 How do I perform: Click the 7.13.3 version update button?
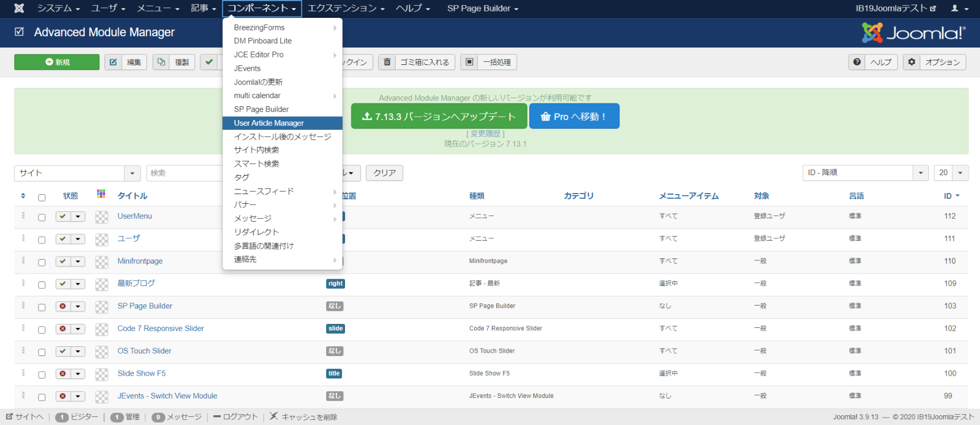click(x=439, y=117)
